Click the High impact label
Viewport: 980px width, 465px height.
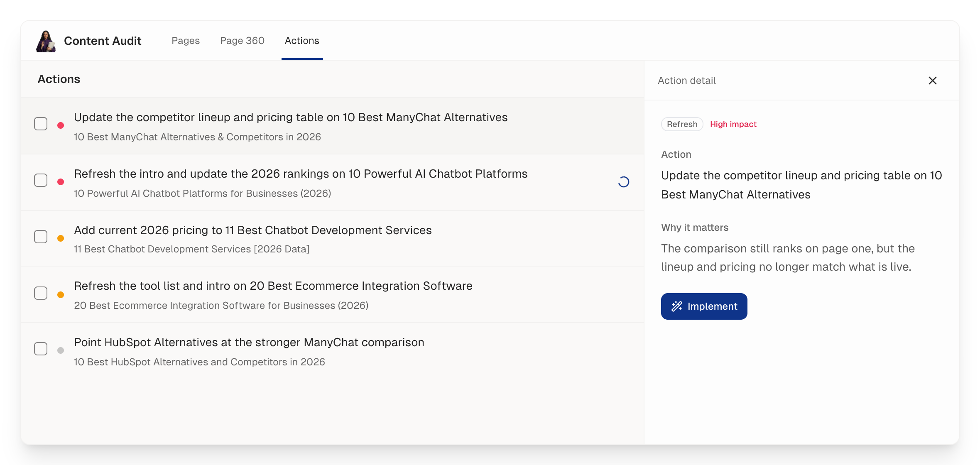point(733,124)
